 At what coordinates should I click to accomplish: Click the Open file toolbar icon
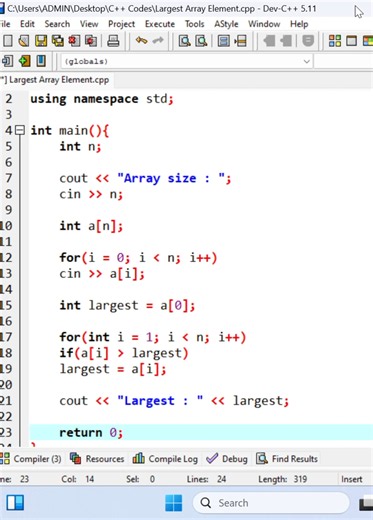[x=24, y=41]
